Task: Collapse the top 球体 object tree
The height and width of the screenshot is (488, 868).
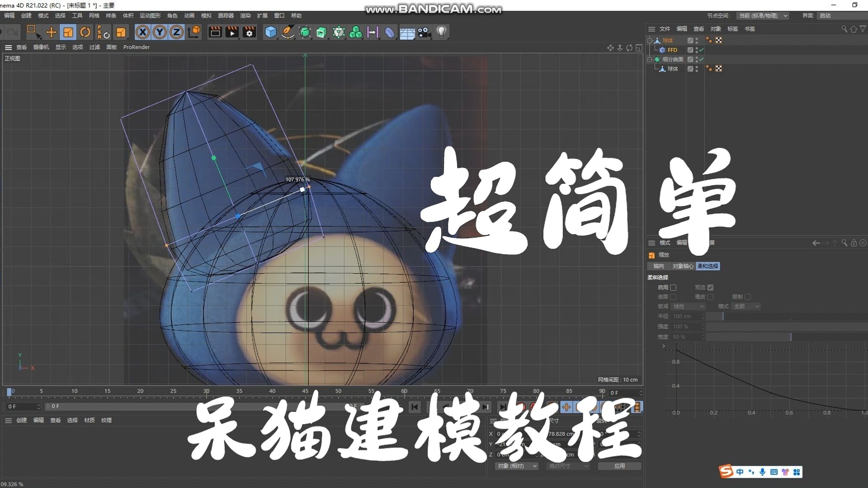Action: 650,40
